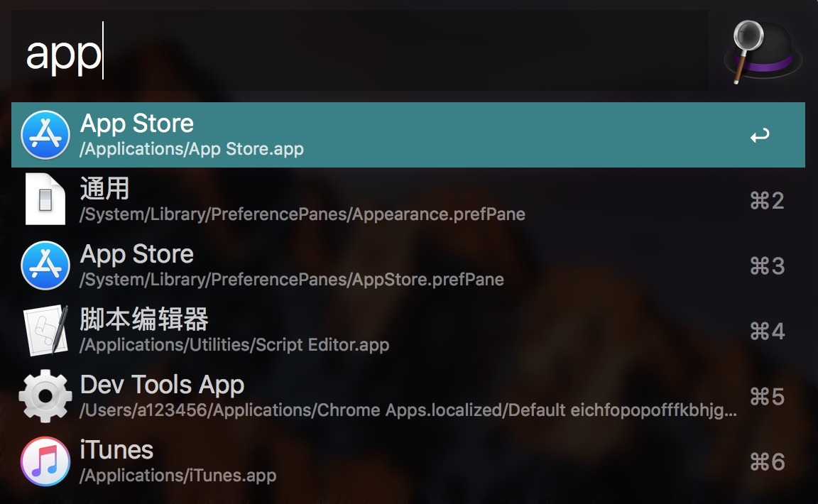Screen dimensions: 818x504
Task: Click the return arrow on highlighted result
Action: (760, 135)
